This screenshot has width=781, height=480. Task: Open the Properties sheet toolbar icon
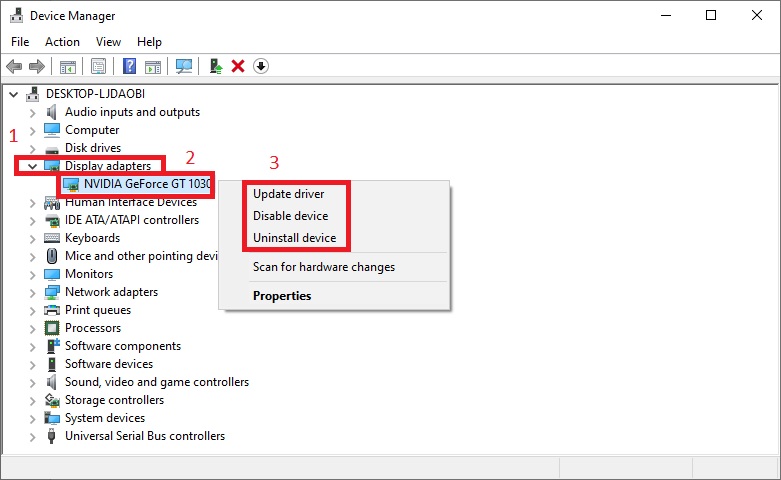(x=99, y=66)
